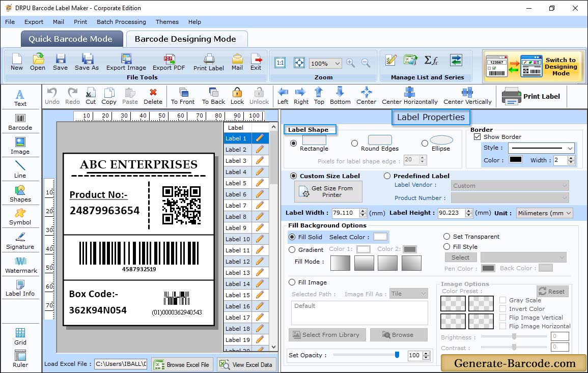
Task: Open the Product Number dropdown
Action: point(510,197)
